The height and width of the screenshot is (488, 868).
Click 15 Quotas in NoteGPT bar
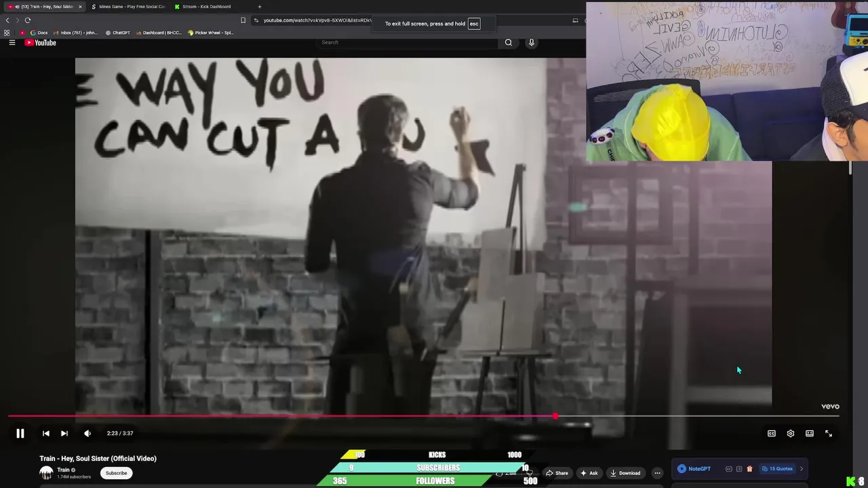tap(777, 468)
